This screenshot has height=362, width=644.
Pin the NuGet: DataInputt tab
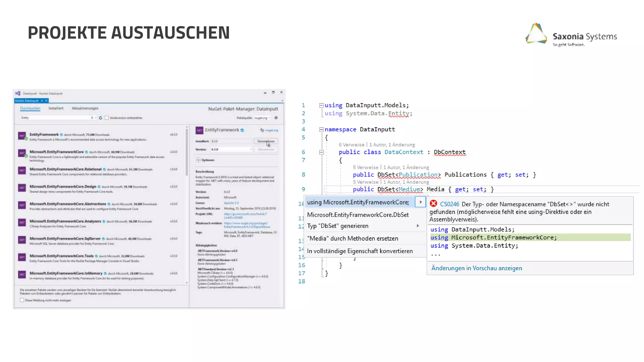coord(42,101)
